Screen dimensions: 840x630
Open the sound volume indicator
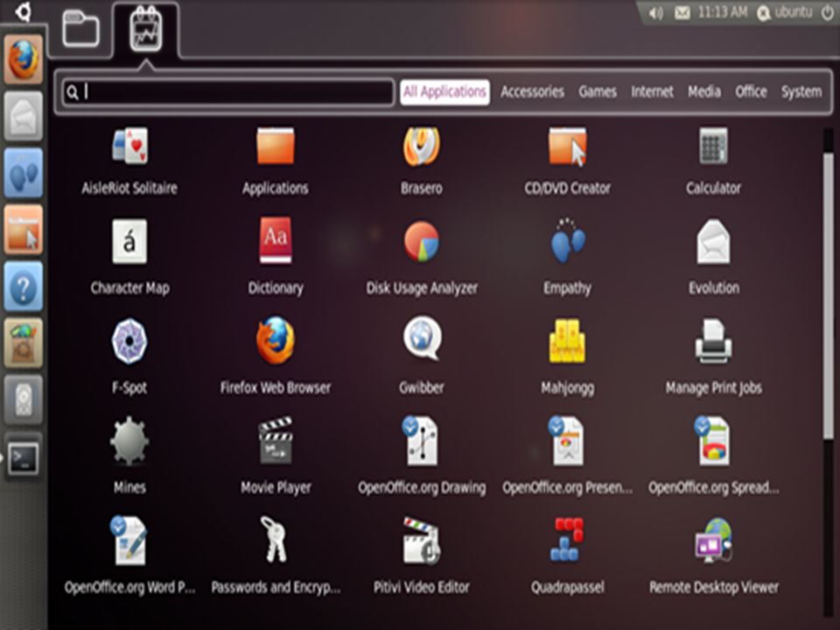pos(655,13)
